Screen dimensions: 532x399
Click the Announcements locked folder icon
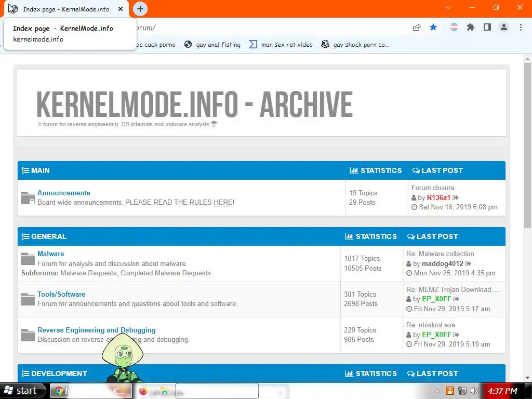coord(28,198)
